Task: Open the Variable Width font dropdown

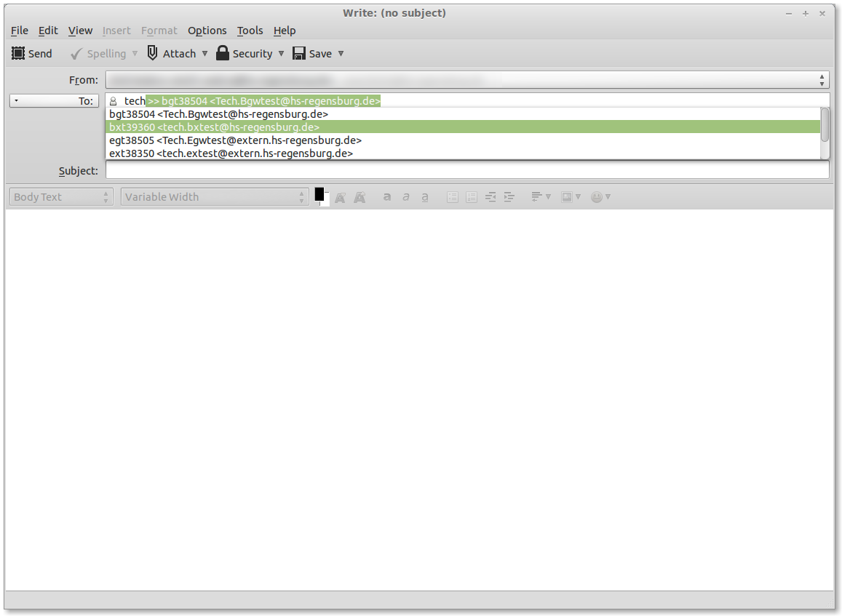Action: pos(215,197)
